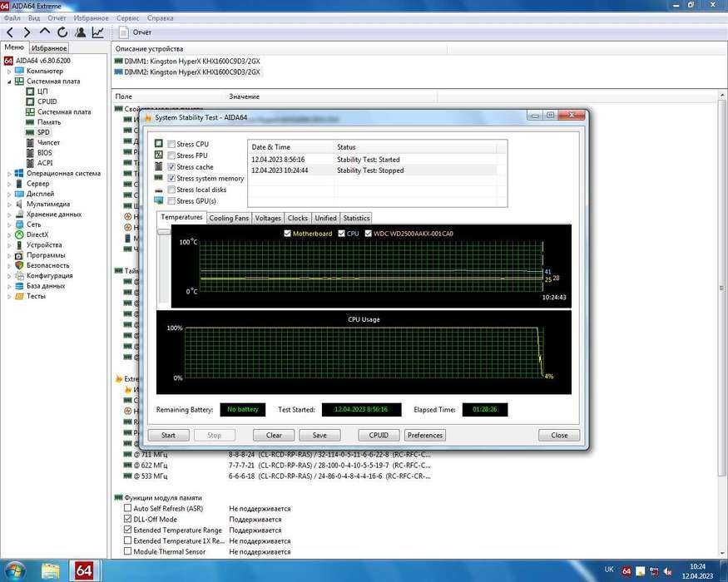Click the Forward navigation arrow in toolbar
728x582 pixels.
27,32
